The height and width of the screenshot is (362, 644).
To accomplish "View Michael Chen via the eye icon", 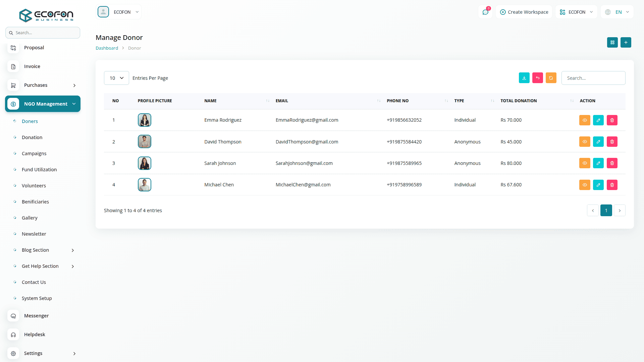I will click(x=584, y=185).
